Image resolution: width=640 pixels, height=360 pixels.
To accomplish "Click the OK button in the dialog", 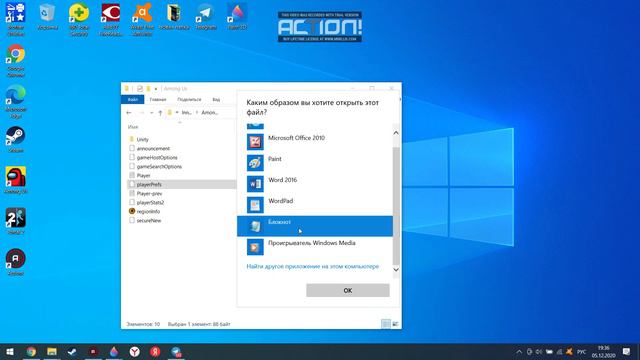I will click(x=348, y=290).
